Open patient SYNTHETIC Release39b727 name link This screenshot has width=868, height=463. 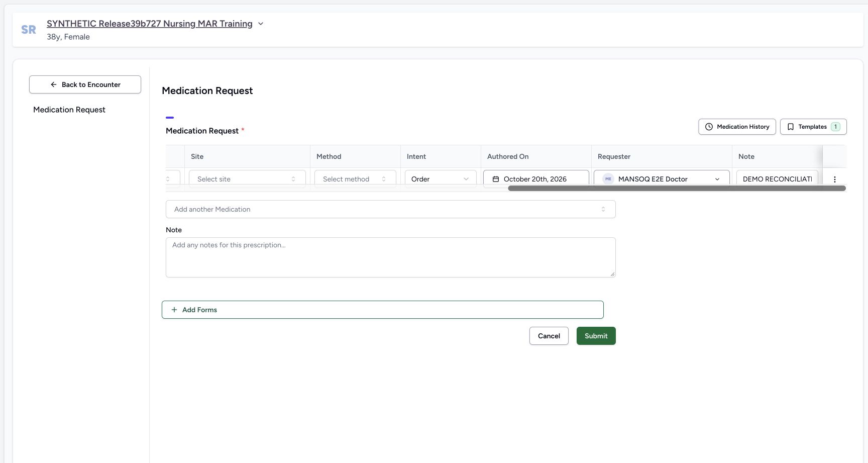(150, 24)
